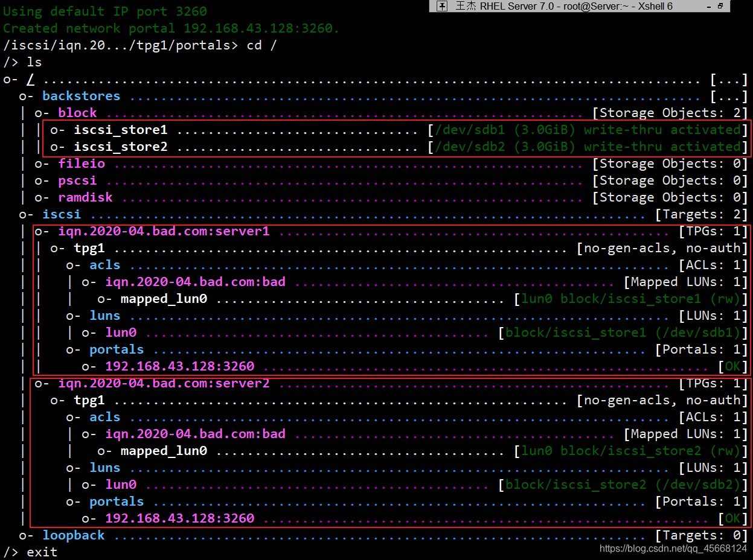This screenshot has height=560, width=753.
Task: Select 'Created network portal 192.168.43.128:3260.' output line
Action: point(171,28)
